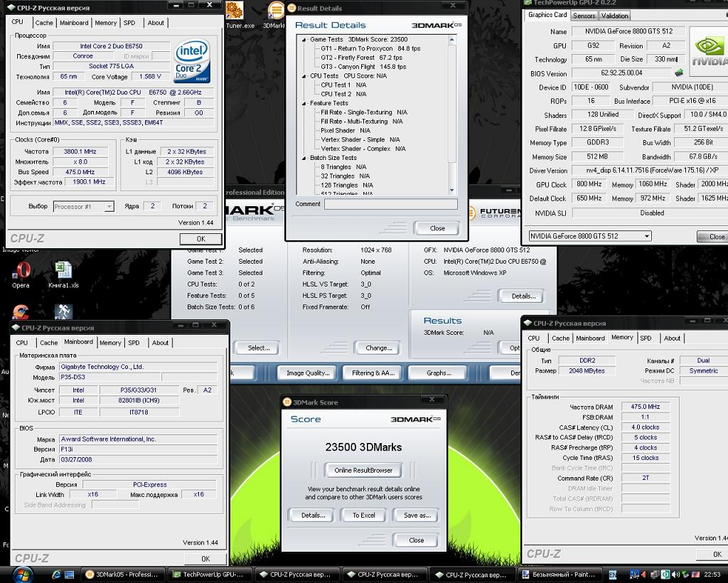Select the Pixel Shader N/A tree row

[345, 131]
